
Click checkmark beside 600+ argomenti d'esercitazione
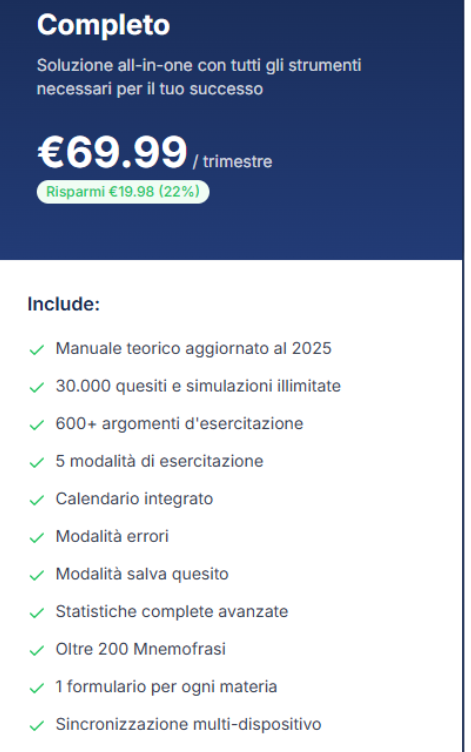coord(36,425)
